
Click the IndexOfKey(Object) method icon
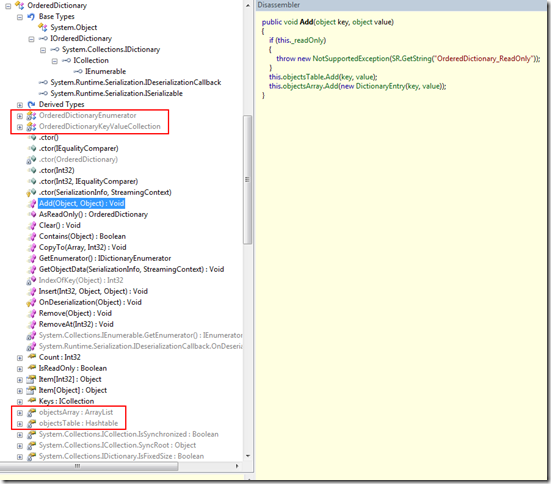pos(31,280)
